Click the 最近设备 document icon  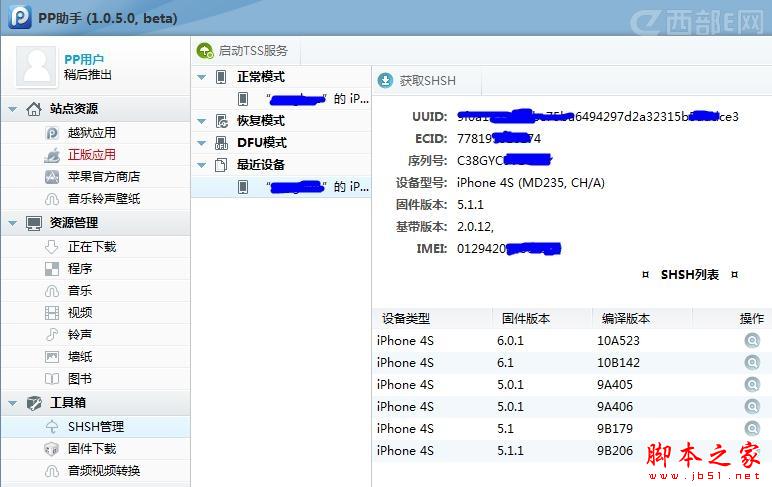(x=221, y=165)
